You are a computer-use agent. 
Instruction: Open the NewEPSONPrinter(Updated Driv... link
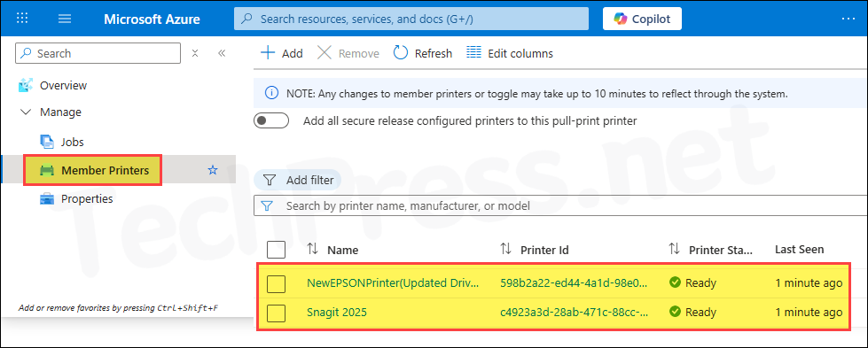[393, 283]
